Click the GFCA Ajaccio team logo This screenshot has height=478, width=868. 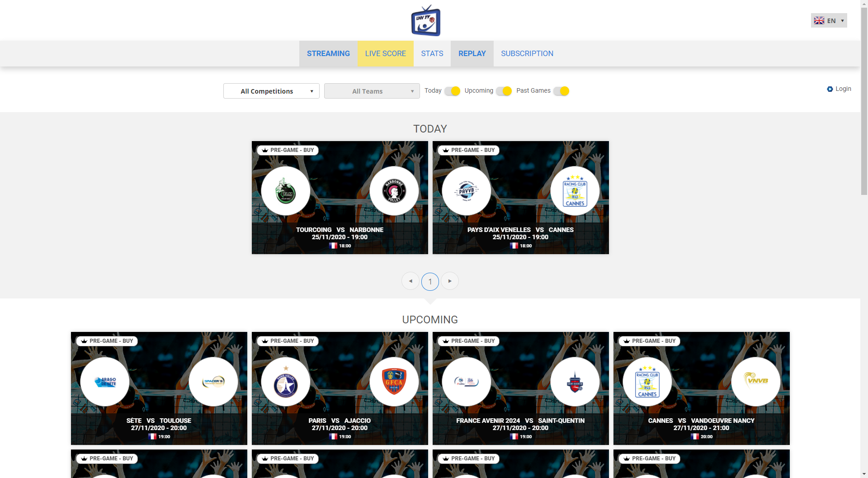pos(394,382)
